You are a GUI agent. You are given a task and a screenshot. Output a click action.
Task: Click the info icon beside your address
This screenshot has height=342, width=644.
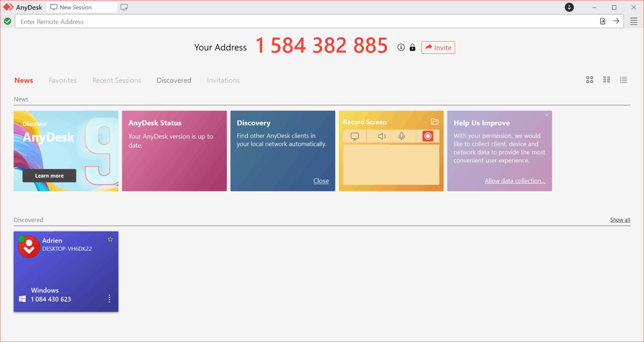pos(401,47)
